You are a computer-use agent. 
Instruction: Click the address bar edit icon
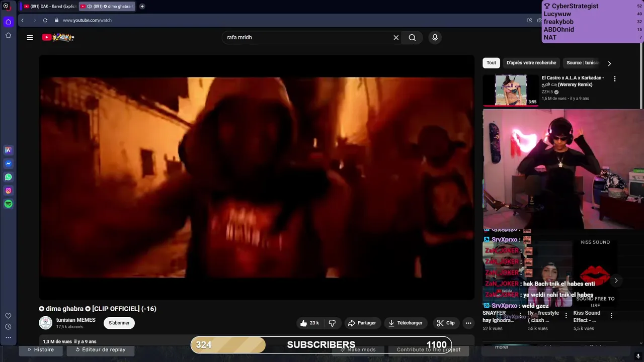click(x=529, y=20)
